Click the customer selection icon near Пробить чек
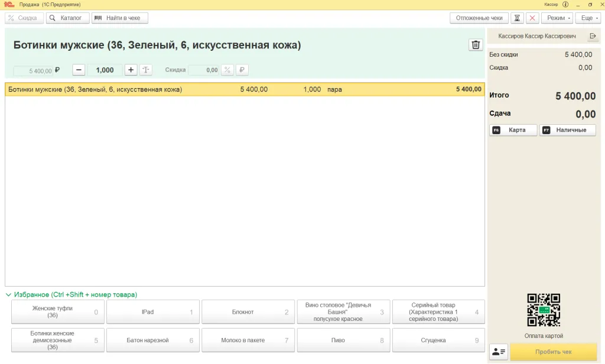The height and width of the screenshot is (364, 605). pos(498,352)
